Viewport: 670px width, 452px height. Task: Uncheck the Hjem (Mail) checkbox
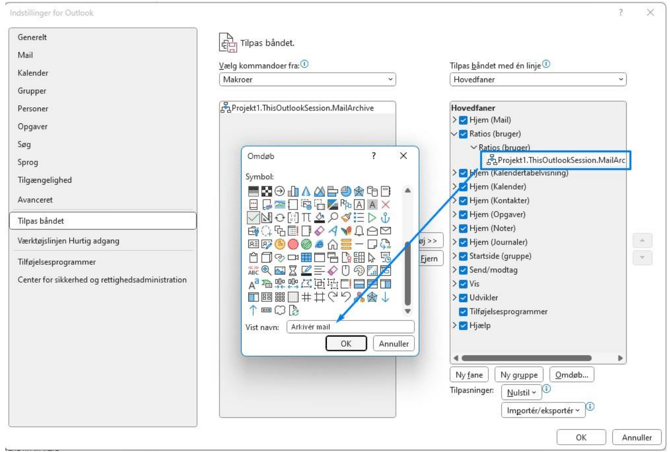point(463,120)
